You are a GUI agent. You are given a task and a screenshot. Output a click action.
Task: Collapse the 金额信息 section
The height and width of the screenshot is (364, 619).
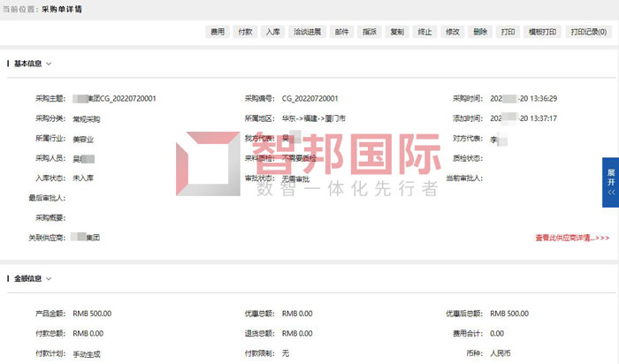pos(49,279)
